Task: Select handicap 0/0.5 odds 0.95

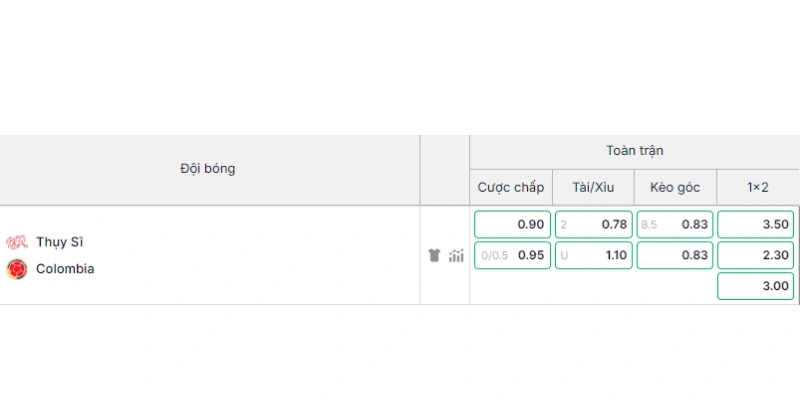Action: tap(512, 255)
